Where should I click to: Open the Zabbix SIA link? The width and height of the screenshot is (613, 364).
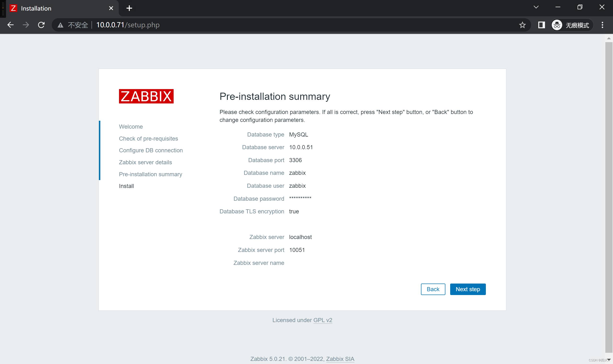coord(340,359)
